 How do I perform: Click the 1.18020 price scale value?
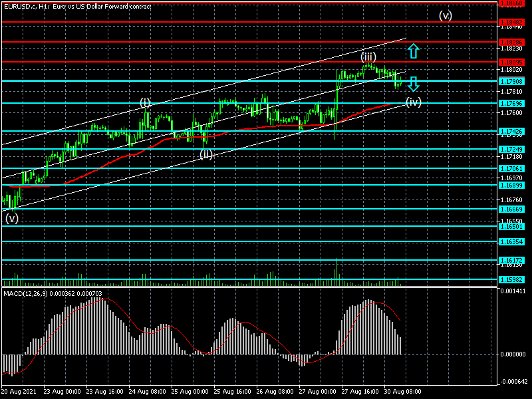(511, 70)
